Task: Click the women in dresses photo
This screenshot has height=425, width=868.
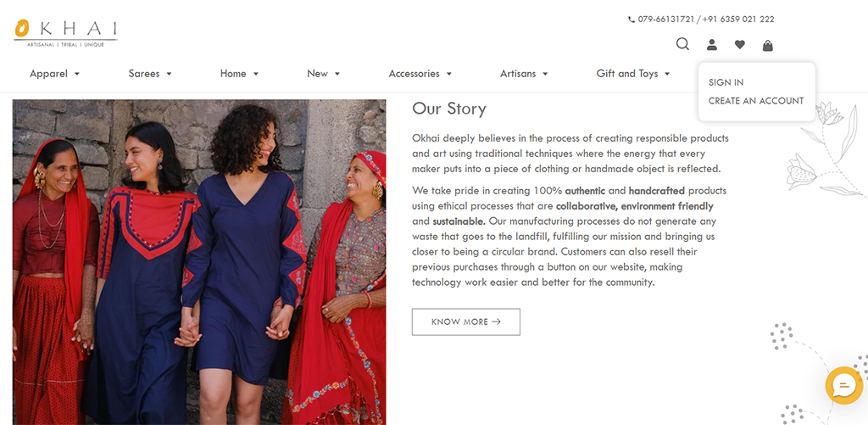Action: (x=199, y=261)
